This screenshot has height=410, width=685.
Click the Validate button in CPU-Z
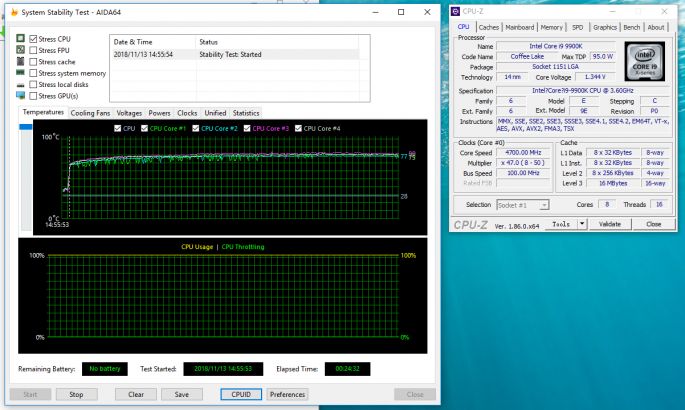coord(610,225)
